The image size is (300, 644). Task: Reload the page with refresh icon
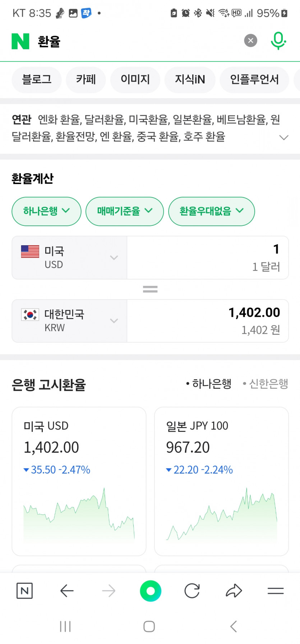tap(192, 591)
